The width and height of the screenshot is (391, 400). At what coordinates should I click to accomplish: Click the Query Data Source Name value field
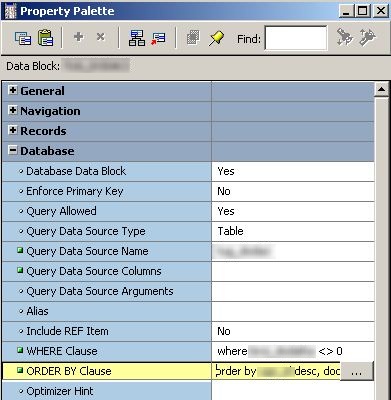click(x=293, y=251)
